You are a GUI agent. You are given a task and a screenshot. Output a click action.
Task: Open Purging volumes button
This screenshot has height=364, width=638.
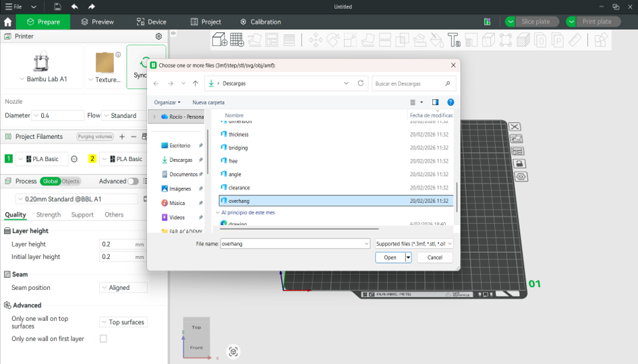click(95, 137)
